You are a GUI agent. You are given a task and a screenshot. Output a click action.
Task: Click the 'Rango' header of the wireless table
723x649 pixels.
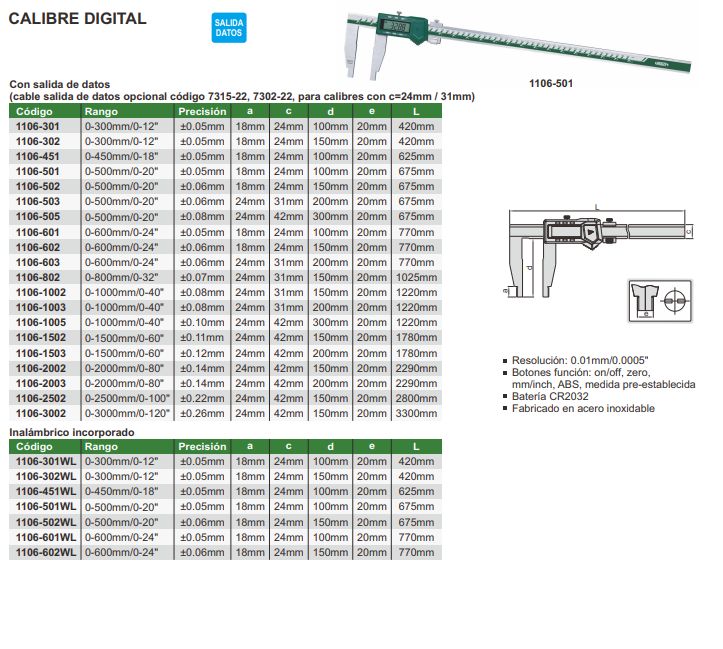(x=101, y=447)
